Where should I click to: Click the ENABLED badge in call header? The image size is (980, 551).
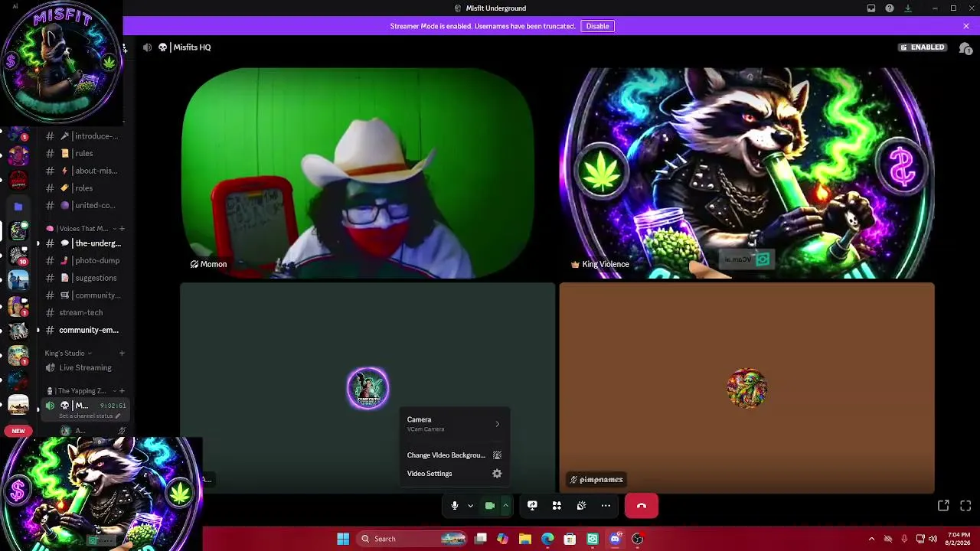click(x=923, y=47)
